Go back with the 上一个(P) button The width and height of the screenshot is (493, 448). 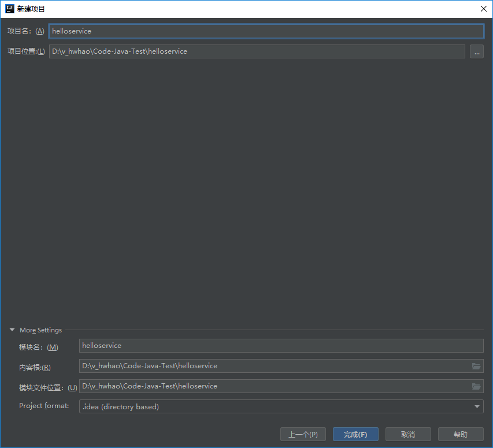[303, 434]
